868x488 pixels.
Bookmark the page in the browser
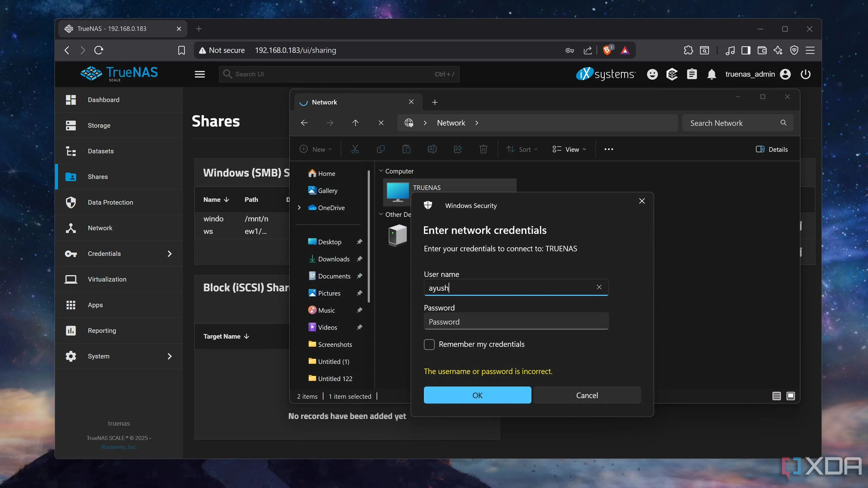click(181, 50)
